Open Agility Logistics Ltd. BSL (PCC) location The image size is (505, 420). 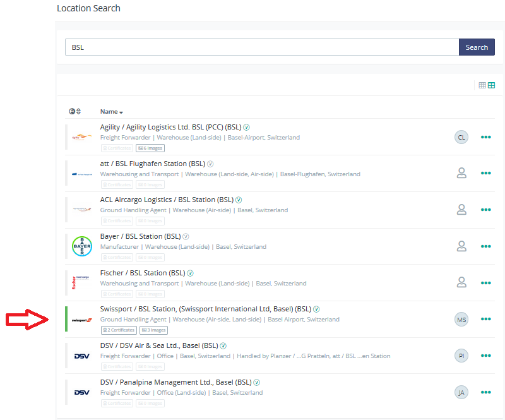170,127
